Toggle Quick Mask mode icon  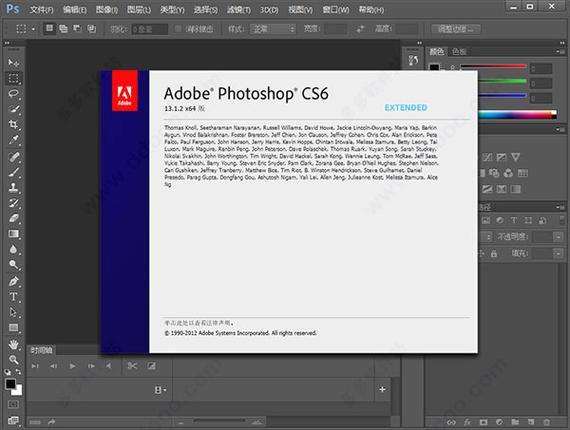(x=13, y=404)
